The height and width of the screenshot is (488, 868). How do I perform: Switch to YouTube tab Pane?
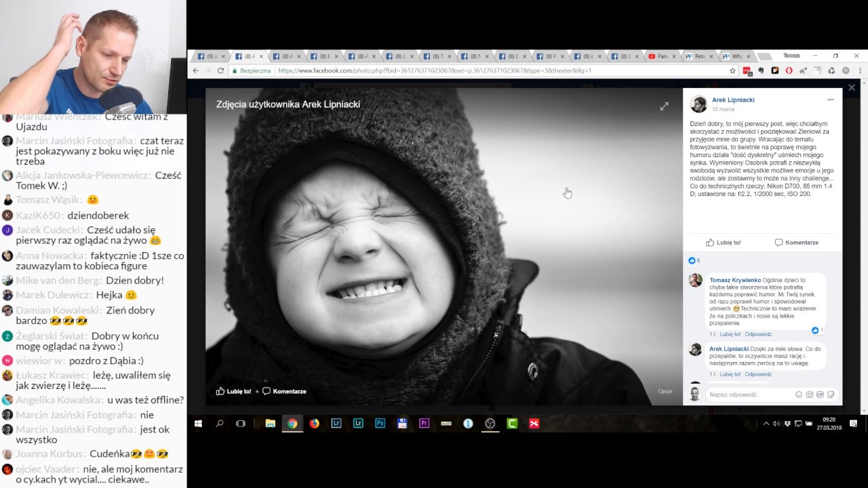pos(662,56)
